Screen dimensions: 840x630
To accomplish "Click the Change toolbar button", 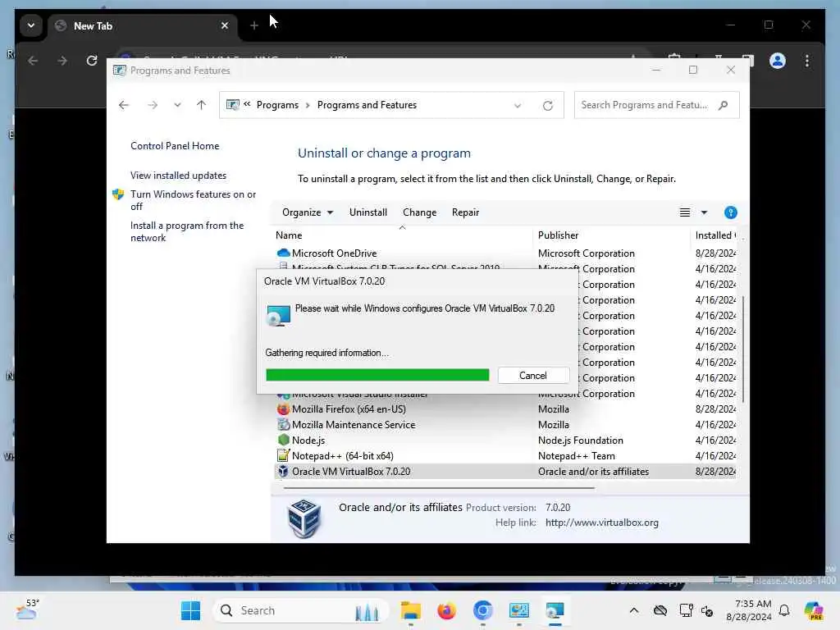I will point(419,212).
